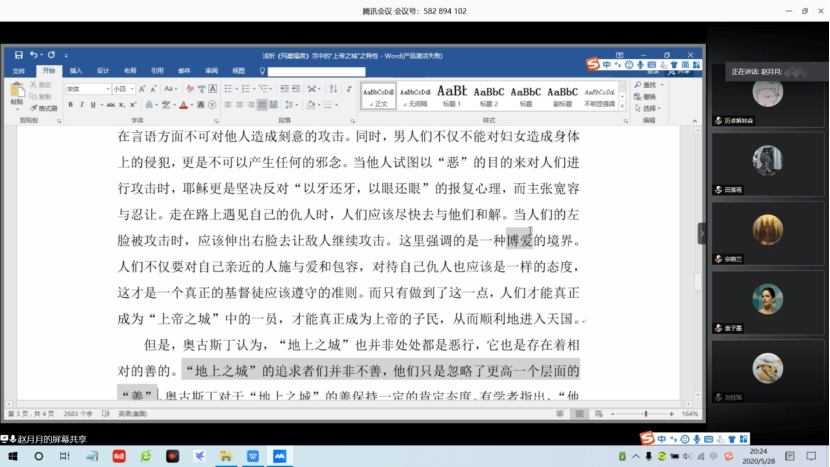Click the zoom slider in status bar
The width and height of the screenshot is (830, 467).
tap(646, 413)
